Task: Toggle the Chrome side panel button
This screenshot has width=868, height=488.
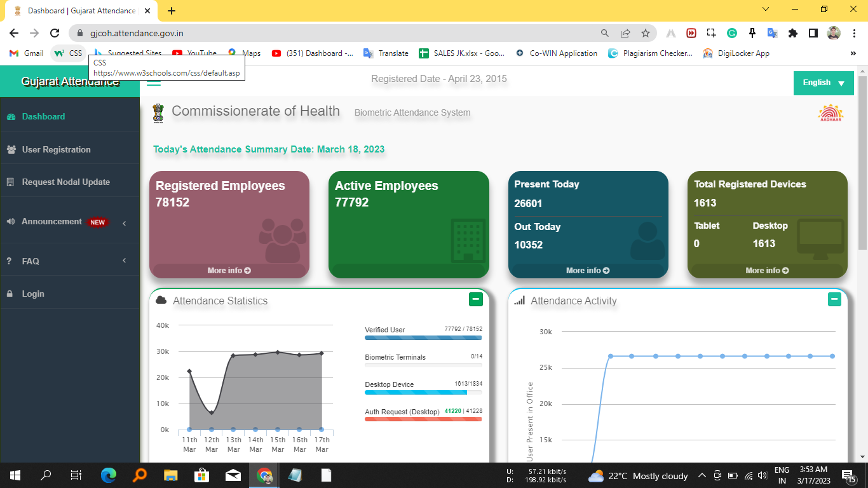Action: pyautogui.click(x=813, y=33)
